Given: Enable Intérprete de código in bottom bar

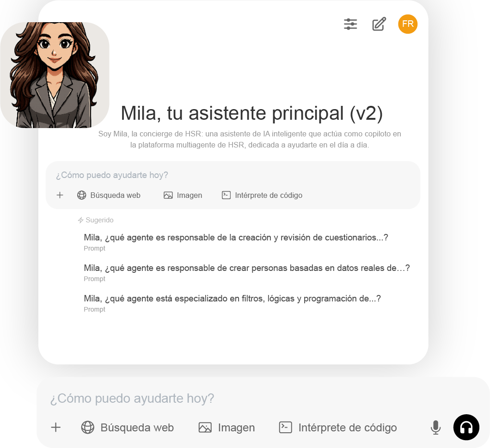Looking at the screenshot, I should [338, 427].
